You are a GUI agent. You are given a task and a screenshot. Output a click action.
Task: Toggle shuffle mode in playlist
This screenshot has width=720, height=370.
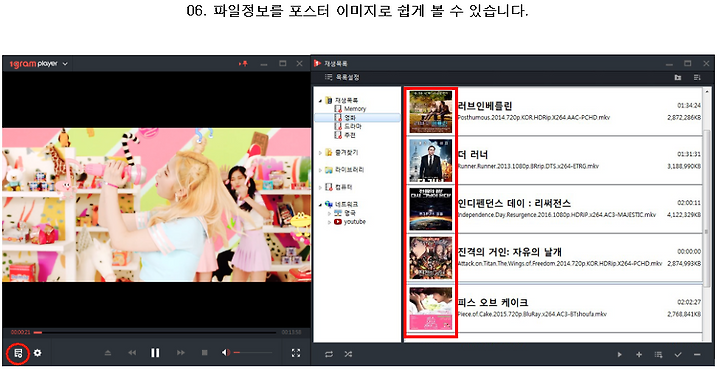click(x=348, y=354)
